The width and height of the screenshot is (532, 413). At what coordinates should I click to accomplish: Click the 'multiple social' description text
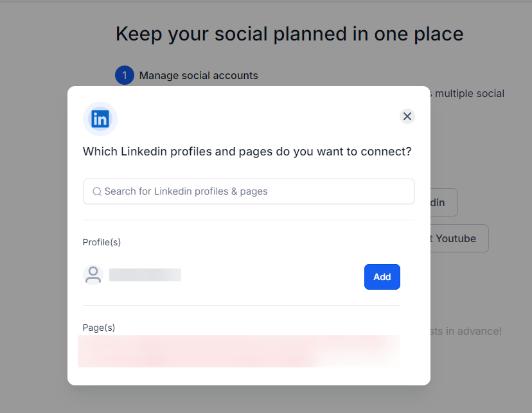[469, 94]
